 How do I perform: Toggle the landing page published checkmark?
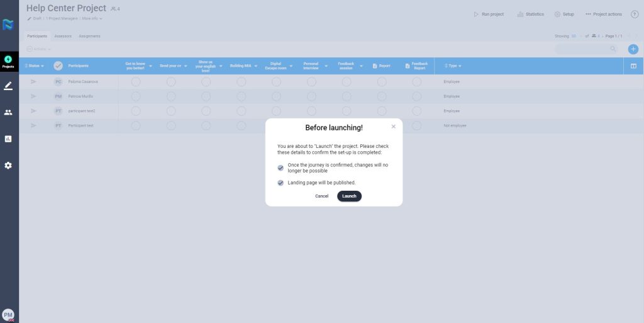pos(280,183)
